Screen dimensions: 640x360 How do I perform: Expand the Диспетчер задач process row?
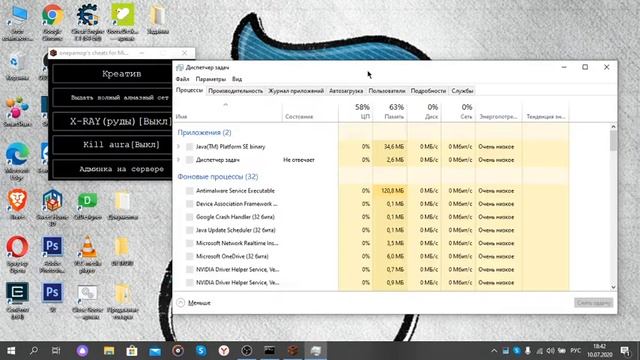(178, 160)
